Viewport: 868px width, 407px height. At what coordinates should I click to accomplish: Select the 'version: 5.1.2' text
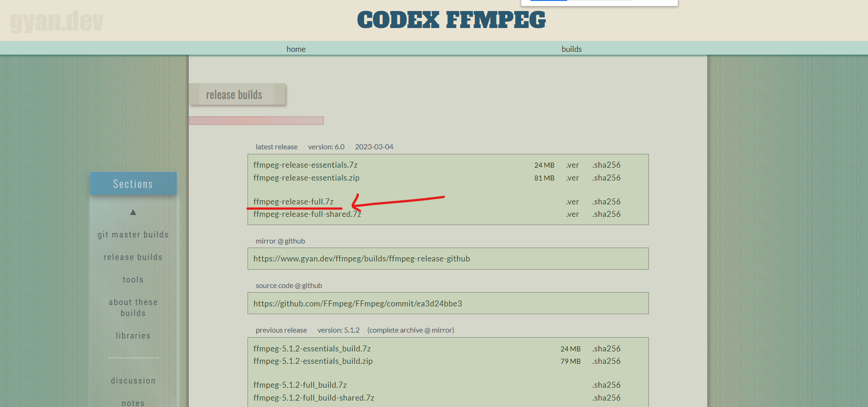tap(338, 330)
